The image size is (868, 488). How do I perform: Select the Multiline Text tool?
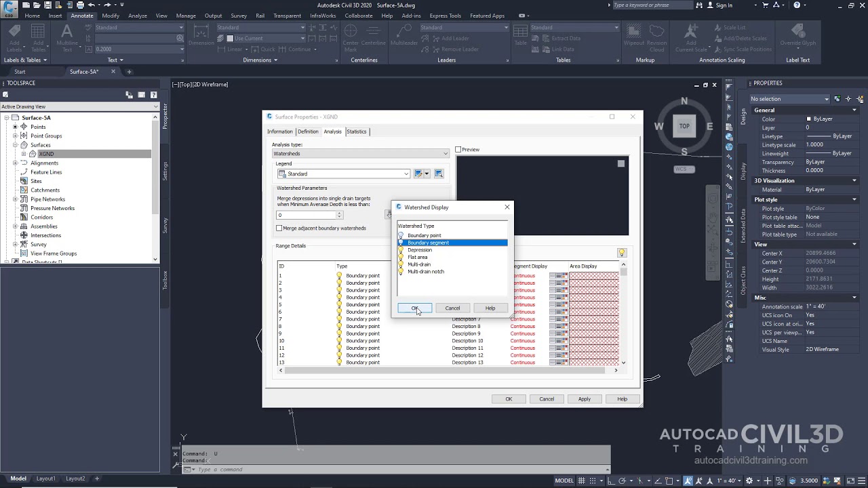tap(67, 38)
